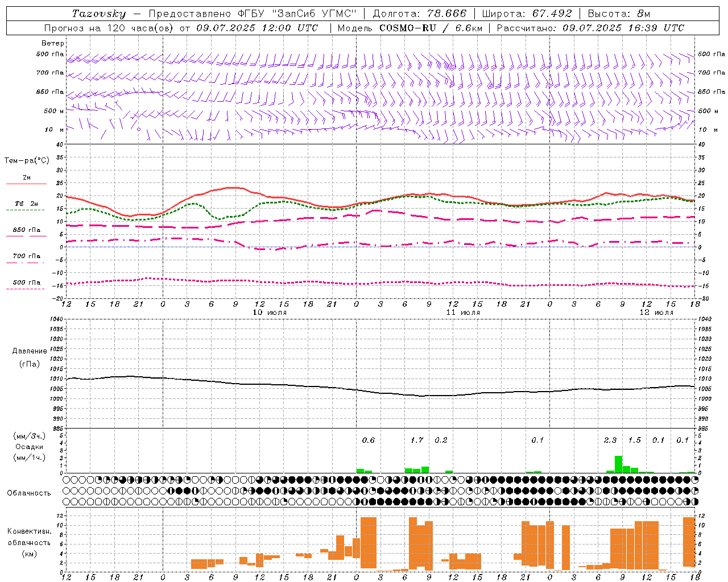
Task: Click the "Осадки" precipitation label
Action: pos(30,447)
